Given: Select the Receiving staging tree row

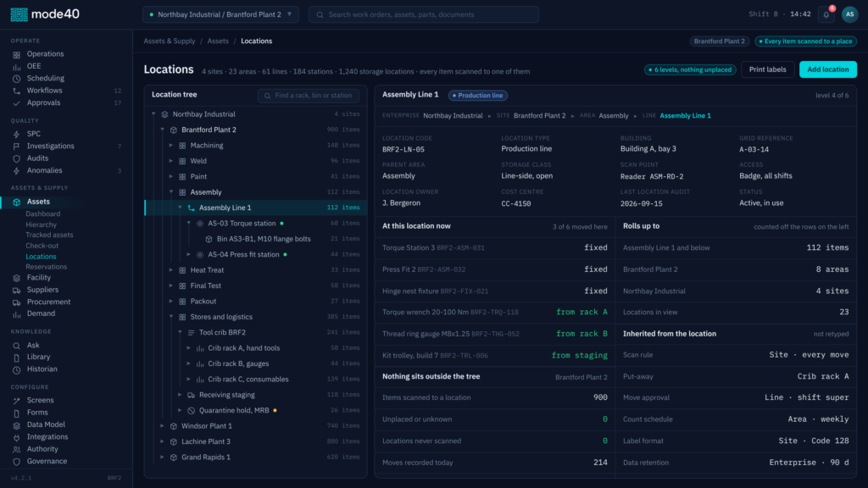Looking at the screenshot, I should tap(256, 395).
